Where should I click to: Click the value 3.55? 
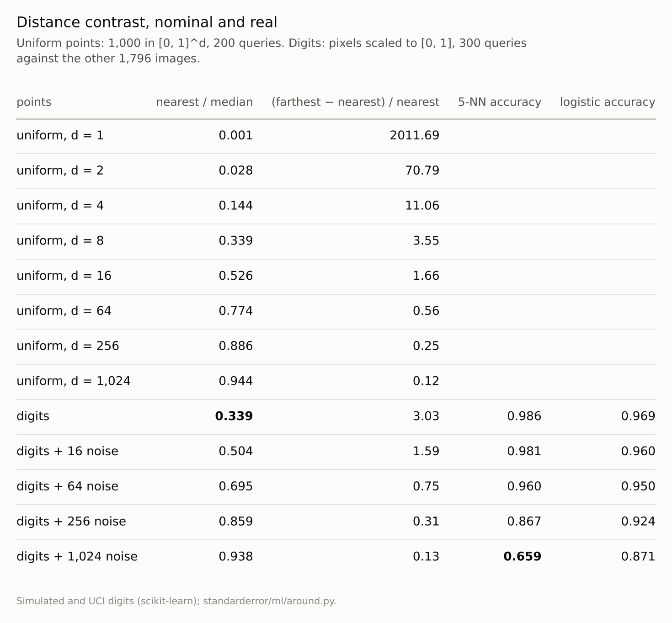(426, 241)
